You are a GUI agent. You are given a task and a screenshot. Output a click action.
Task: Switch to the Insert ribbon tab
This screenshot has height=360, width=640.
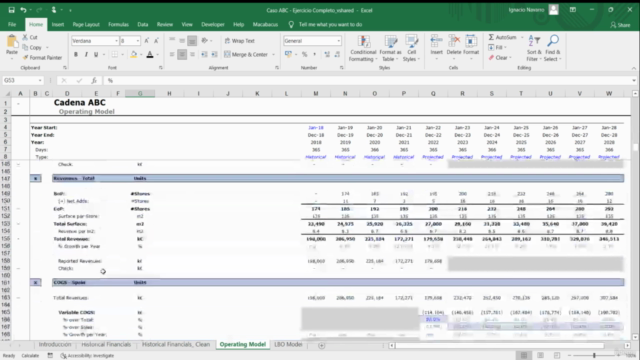click(58, 24)
